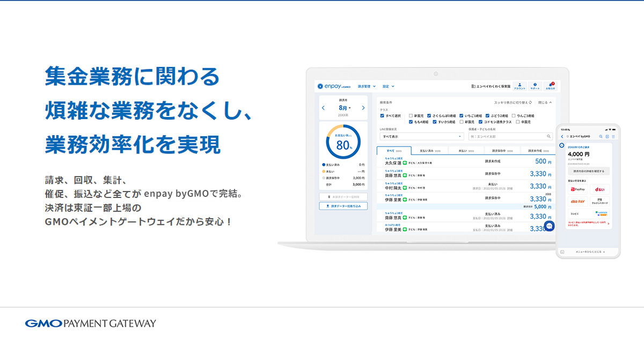
Task: Tap the hamburger menu in the phone header
Action: point(613,137)
